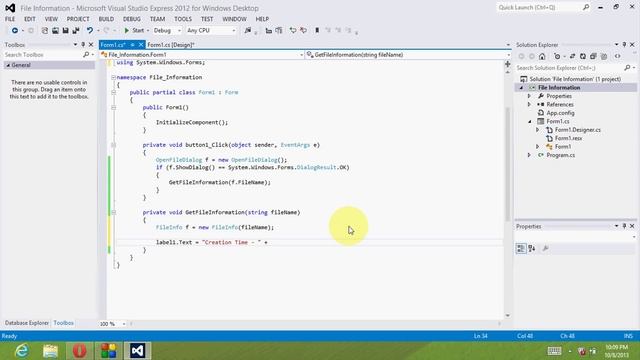Expand the Program.cs node
The width and height of the screenshot is (640, 360).
(x=529, y=155)
